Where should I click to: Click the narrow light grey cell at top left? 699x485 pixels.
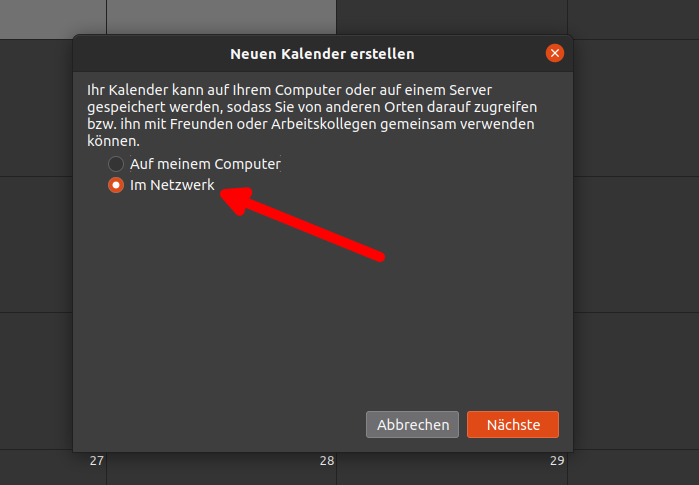(53, 19)
